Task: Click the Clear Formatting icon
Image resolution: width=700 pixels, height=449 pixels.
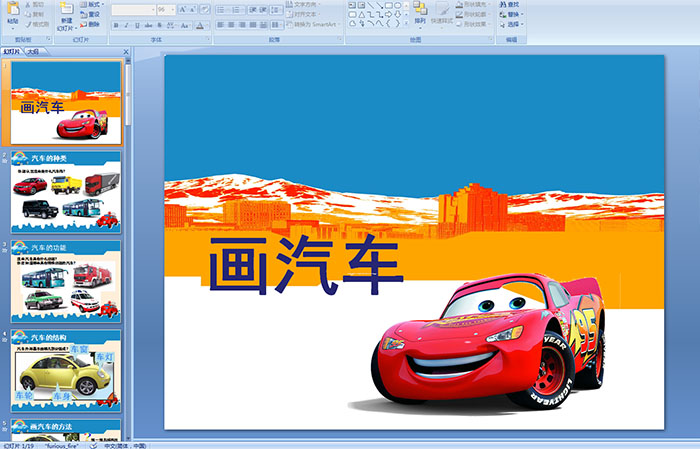Action: [x=204, y=9]
